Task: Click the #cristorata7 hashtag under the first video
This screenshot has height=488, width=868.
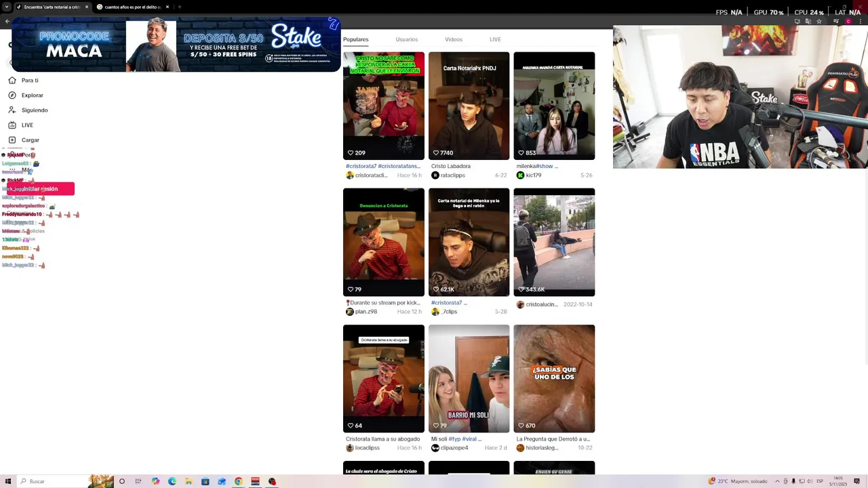Action: pyautogui.click(x=361, y=166)
